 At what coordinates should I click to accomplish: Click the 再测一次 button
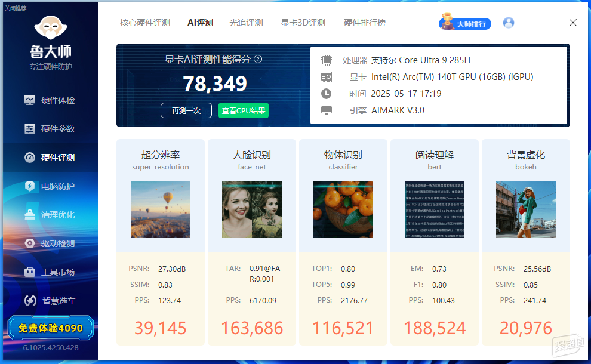pyautogui.click(x=186, y=110)
